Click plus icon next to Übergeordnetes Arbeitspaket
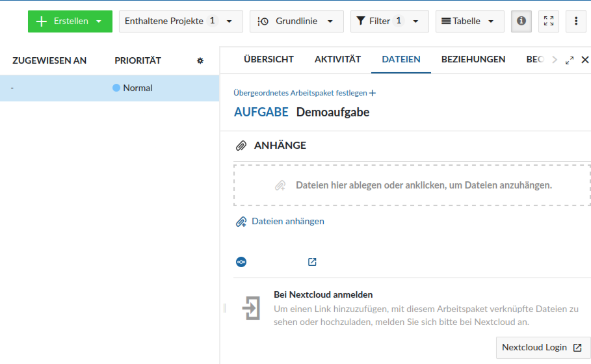The width and height of the screenshot is (591, 364). pyautogui.click(x=373, y=93)
